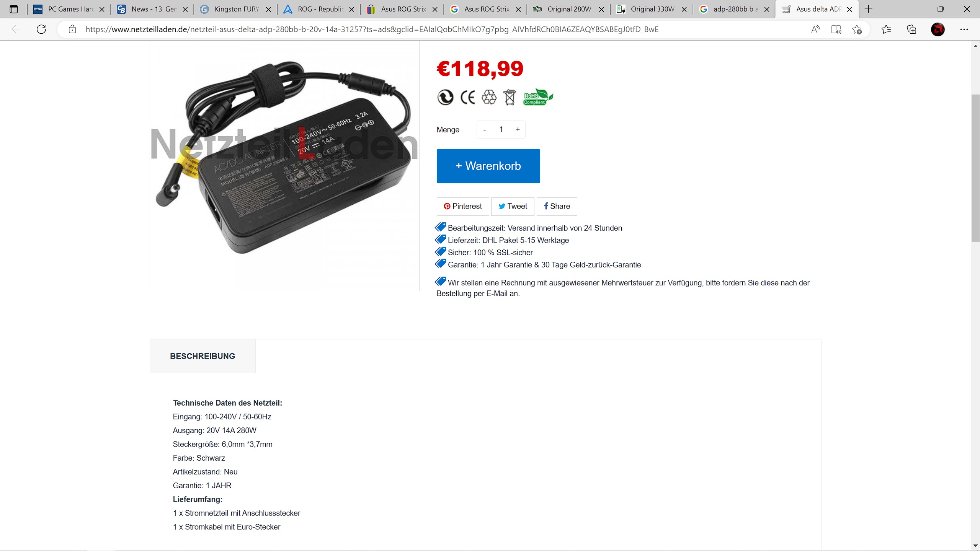
Task: Close the Kingston FURY tab
Action: (268, 10)
